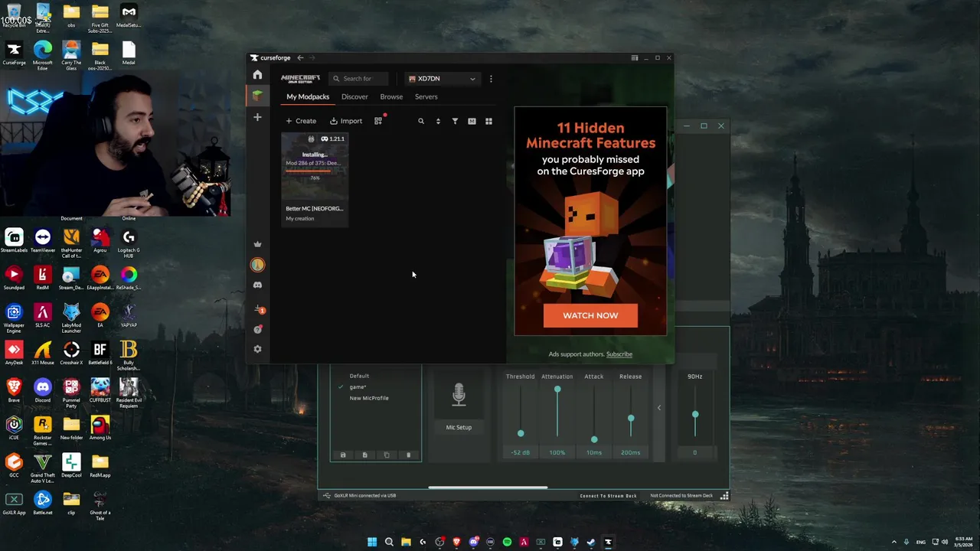This screenshot has width=980, height=551.
Task: Open Spotify from the taskbar
Action: tap(507, 542)
